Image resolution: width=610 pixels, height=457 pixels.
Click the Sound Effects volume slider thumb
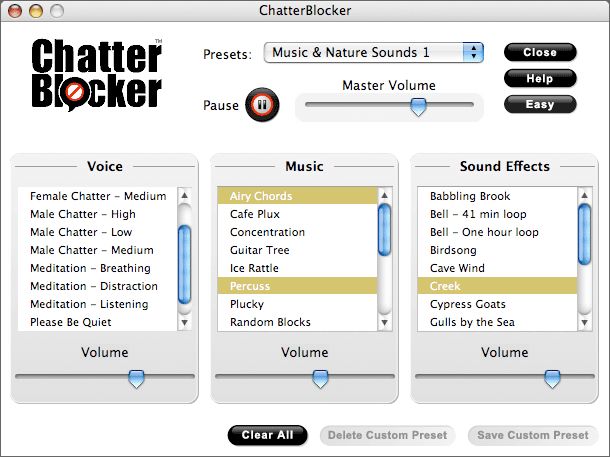point(552,379)
